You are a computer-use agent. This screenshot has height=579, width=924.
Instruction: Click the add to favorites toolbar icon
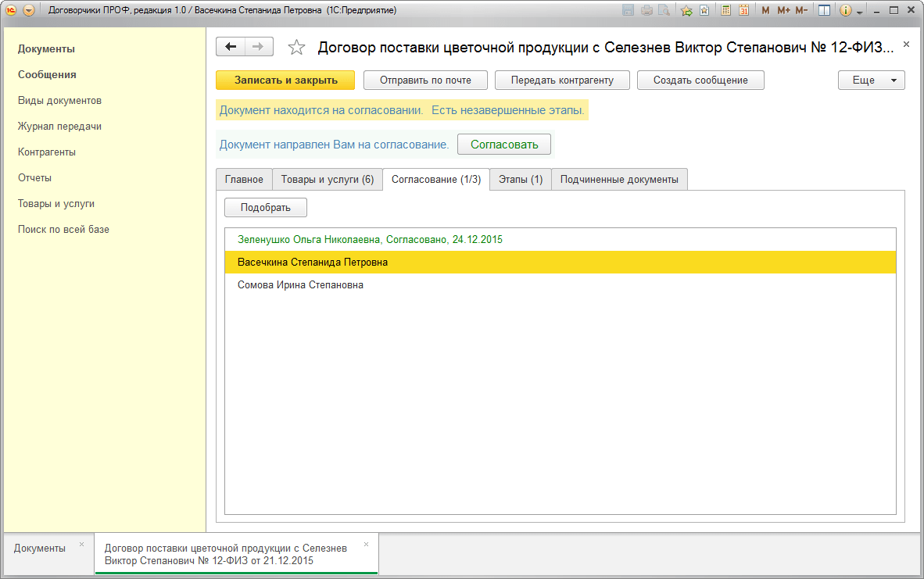click(686, 10)
